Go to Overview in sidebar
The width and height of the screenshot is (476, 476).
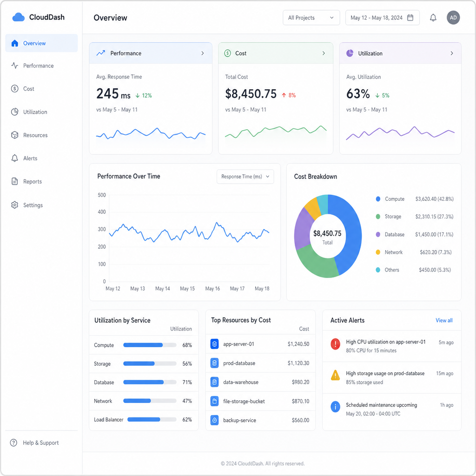tap(41, 43)
